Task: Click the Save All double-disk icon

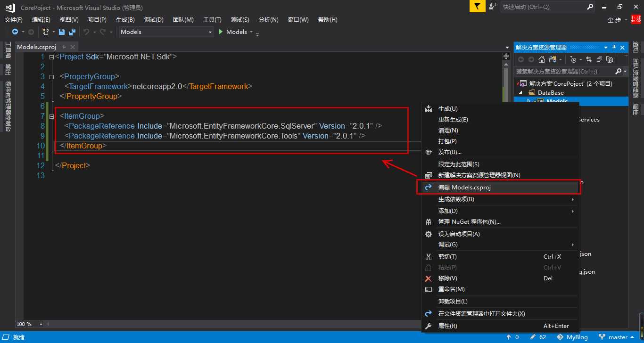Action: (72, 32)
